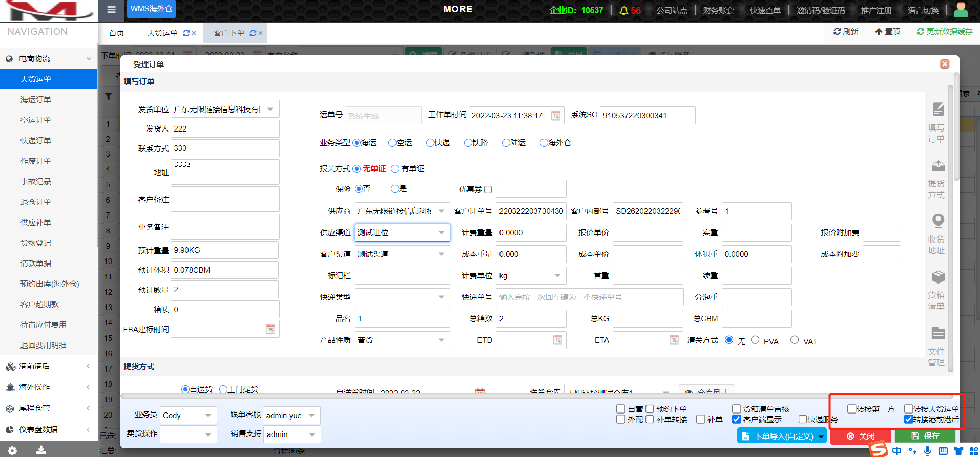Click the 提货方式 side step icon
Image resolution: width=980 pixels, height=457 pixels.
938,166
